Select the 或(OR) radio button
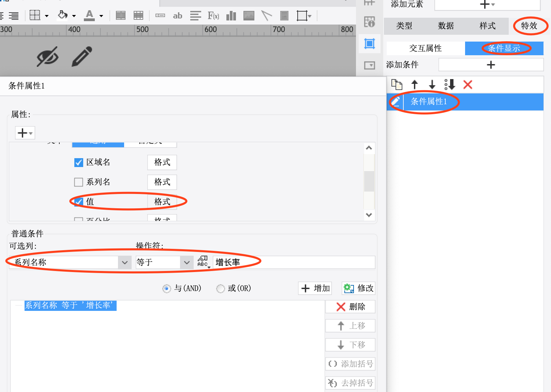This screenshot has width=551, height=392. click(221, 289)
